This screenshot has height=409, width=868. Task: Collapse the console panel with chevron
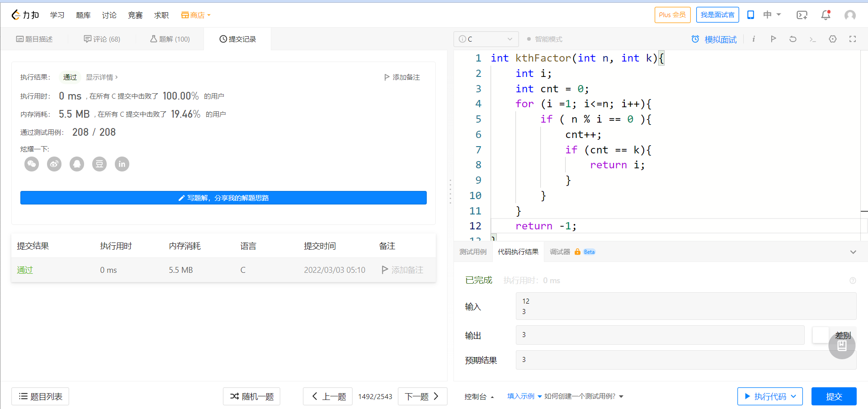click(x=853, y=252)
